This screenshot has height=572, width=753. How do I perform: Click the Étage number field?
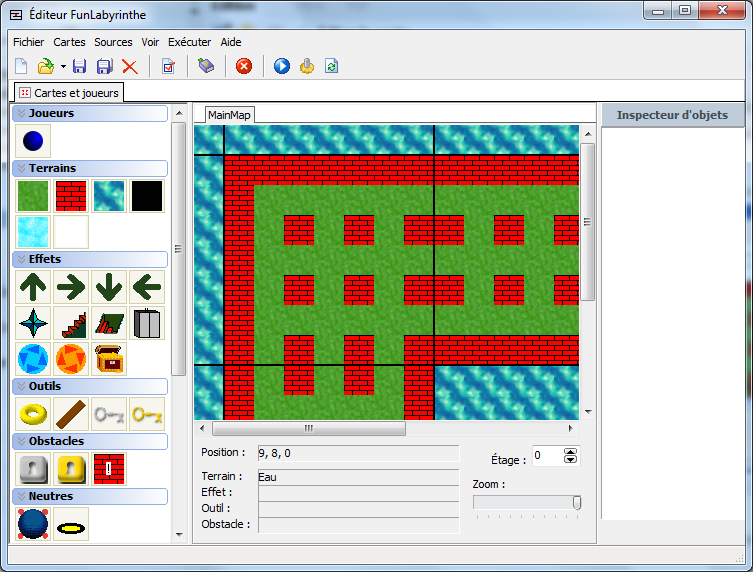pyautogui.click(x=548, y=456)
